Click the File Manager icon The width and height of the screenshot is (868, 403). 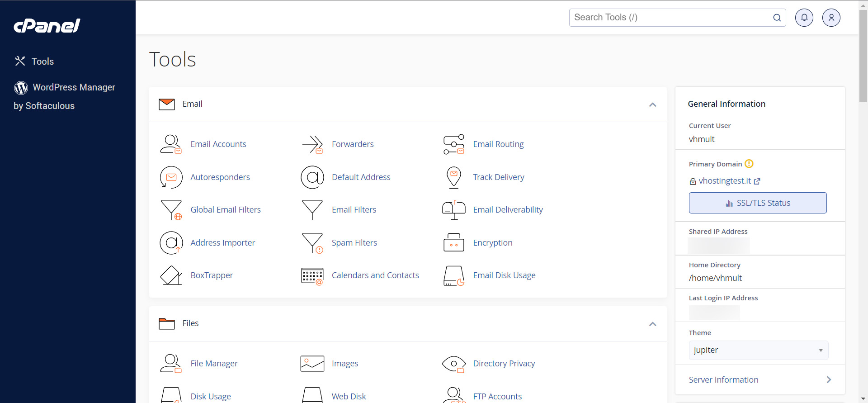click(x=171, y=364)
